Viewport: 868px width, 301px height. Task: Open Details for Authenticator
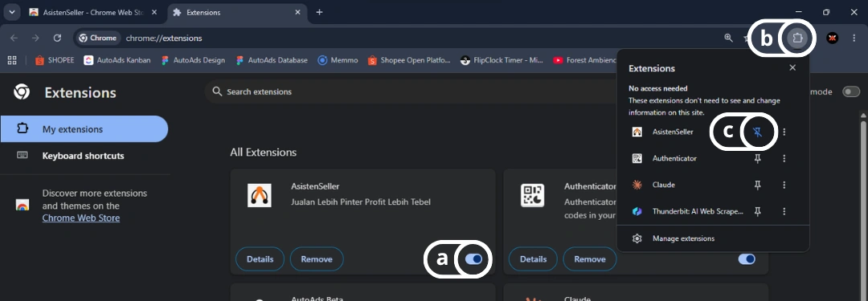click(x=533, y=259)
